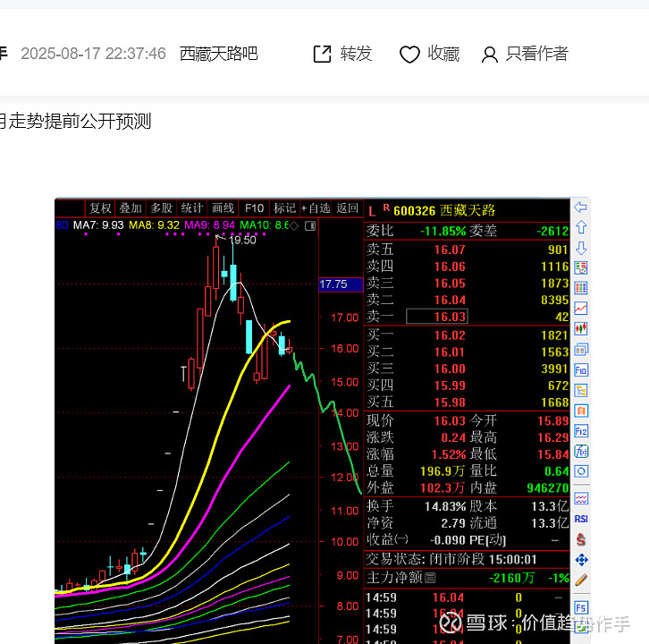
Task: Click the F12 trading icon
Action: coord(581,431)
